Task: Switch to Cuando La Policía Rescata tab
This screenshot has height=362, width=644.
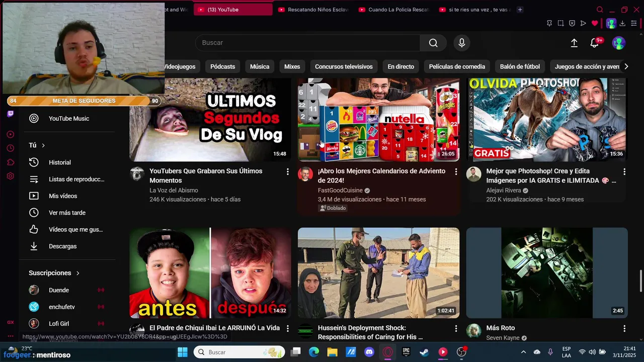Action: pos(393,10)
